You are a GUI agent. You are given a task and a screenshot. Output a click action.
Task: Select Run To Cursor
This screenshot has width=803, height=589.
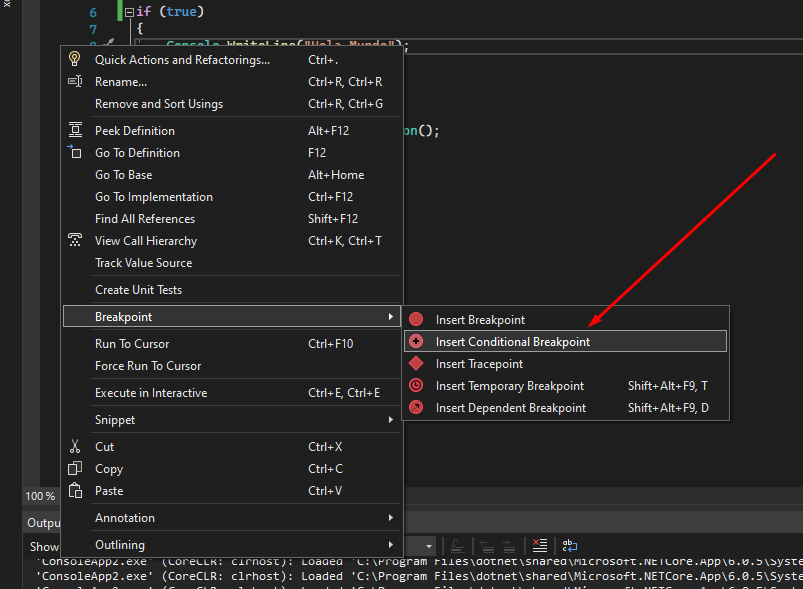(132, 344)
